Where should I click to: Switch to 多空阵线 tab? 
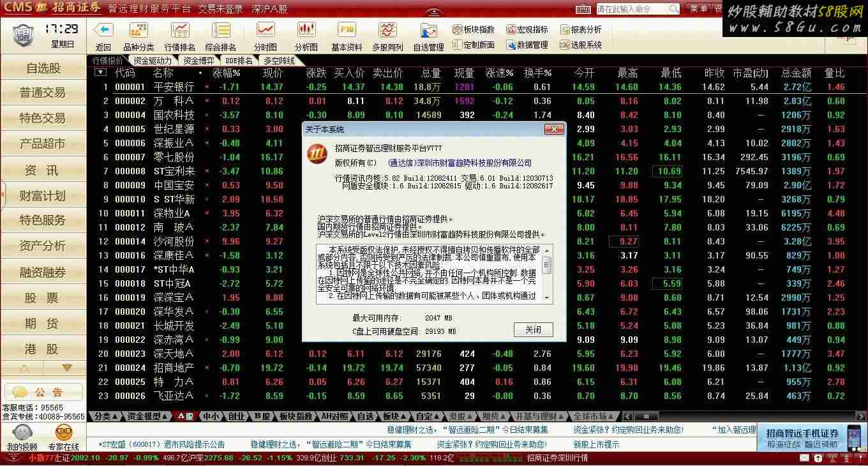pyautogui.click(x=280, y=61)
